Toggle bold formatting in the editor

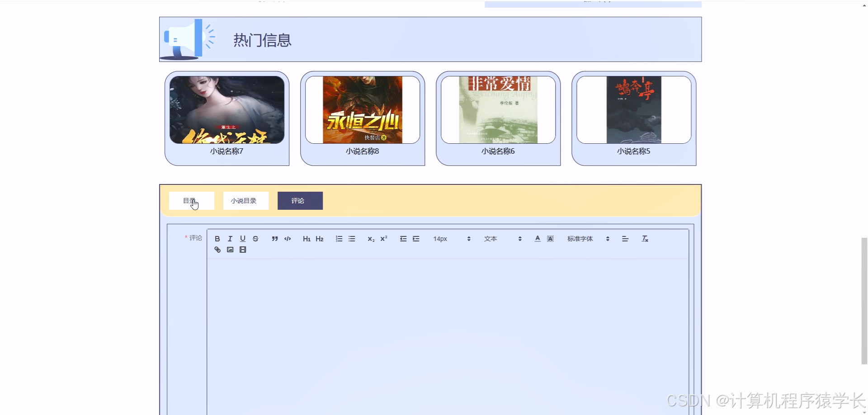pos(217,239)
